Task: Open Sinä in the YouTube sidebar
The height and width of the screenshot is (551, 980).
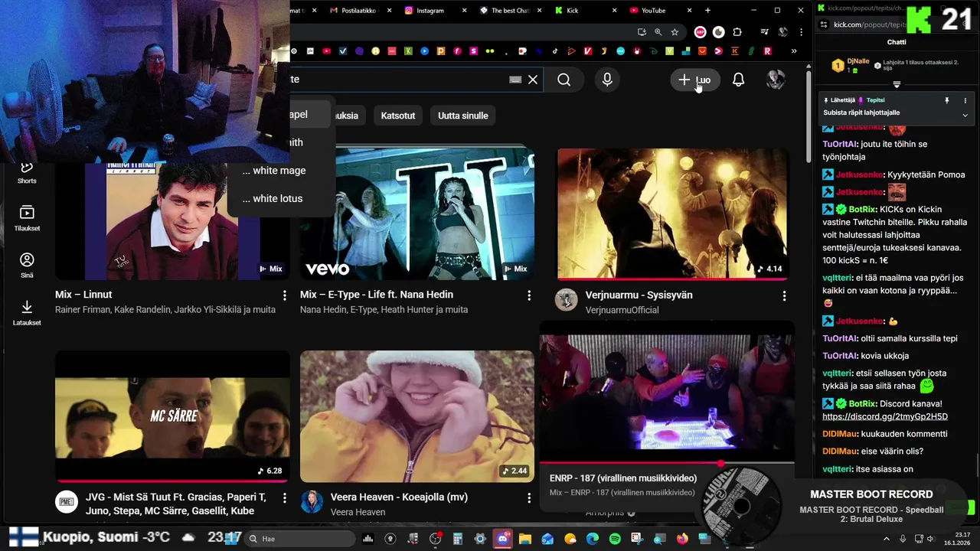Action: (x=27, y=266)
